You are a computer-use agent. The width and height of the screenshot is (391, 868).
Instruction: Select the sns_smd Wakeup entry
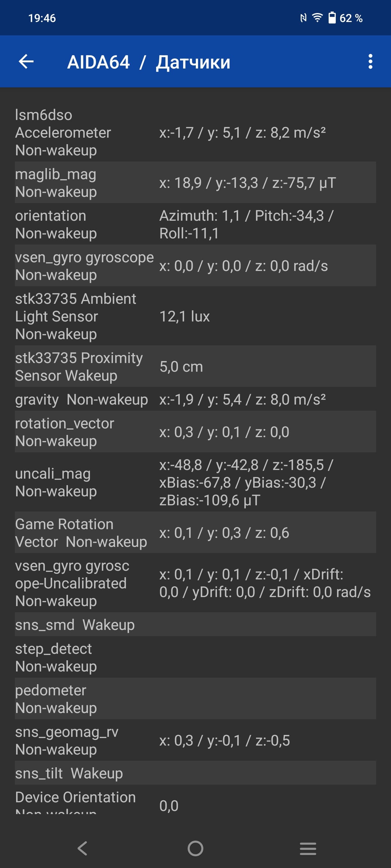(195, 625)
